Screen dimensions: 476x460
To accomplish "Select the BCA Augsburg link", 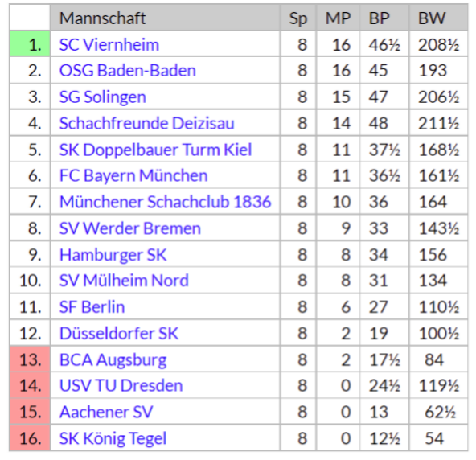I will point(113,360).
